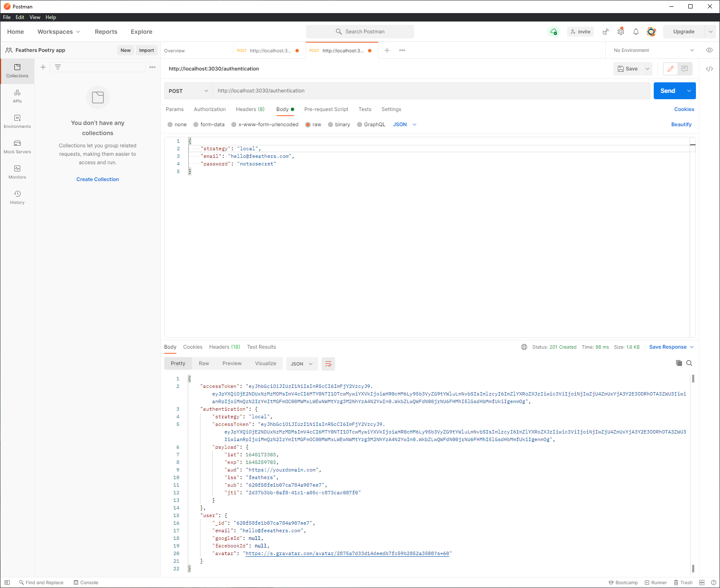Expand the Workspaces dropdown

point(59,32)
